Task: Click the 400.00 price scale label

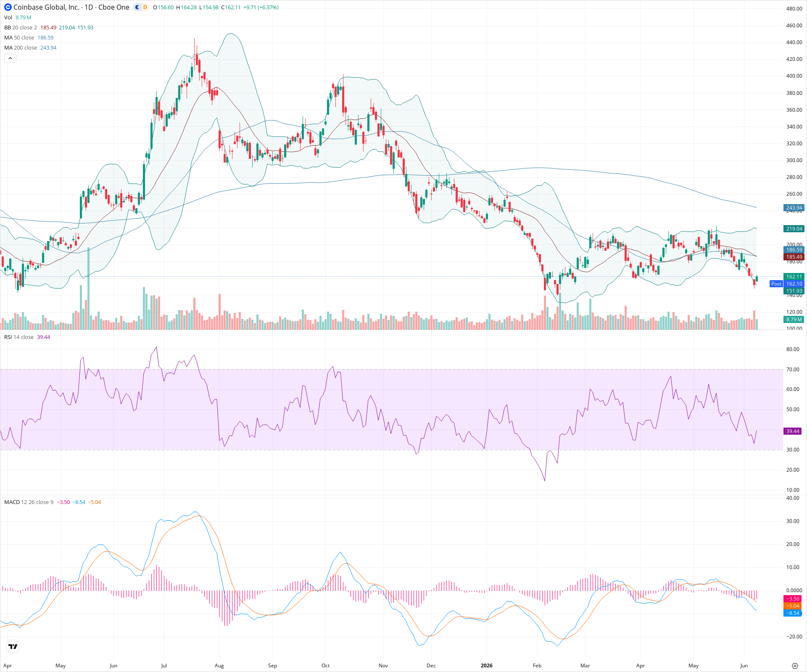Action: (x=794, y=76)
